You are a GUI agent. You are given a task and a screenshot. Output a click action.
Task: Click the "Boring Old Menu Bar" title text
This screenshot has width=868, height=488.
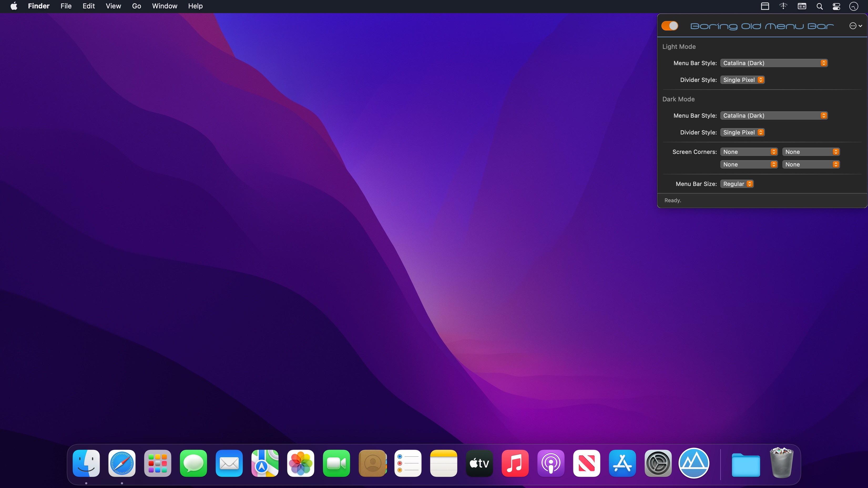(762, 26)
